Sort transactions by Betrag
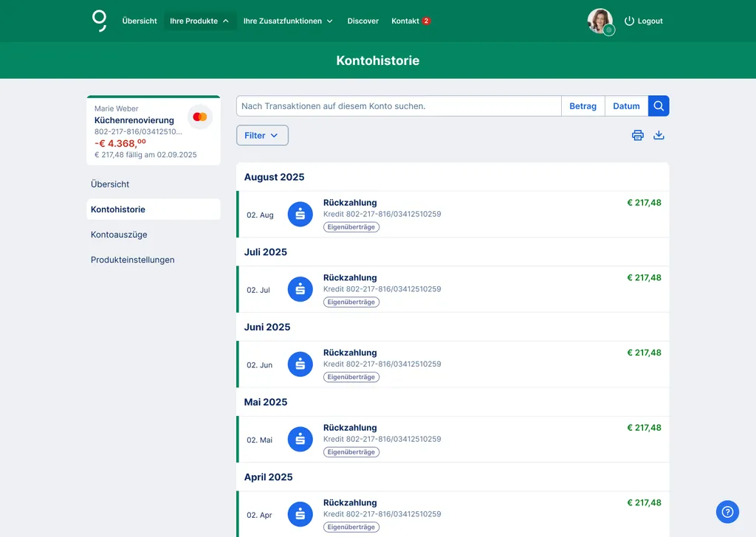This screenshot has width=756, height=537. click(583, 105)
